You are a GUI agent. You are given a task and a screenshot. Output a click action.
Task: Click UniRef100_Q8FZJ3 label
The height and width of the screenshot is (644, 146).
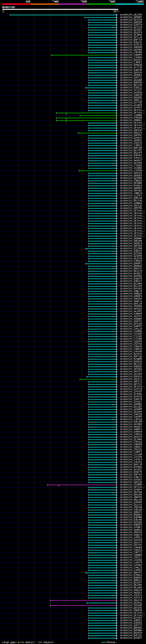pyautogui.click(x=131, y=382)
